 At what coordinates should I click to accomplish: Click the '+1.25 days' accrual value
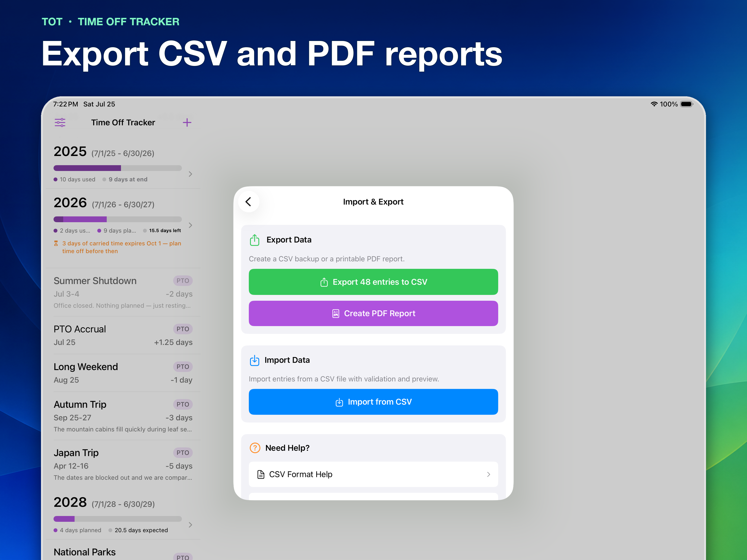tap(173, 342)
